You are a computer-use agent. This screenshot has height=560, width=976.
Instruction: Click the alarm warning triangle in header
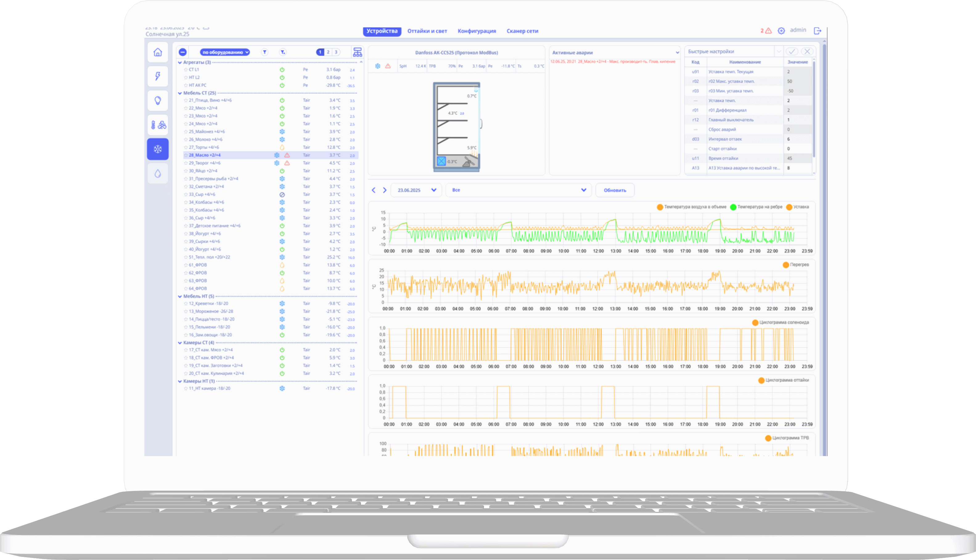[768, 31]
